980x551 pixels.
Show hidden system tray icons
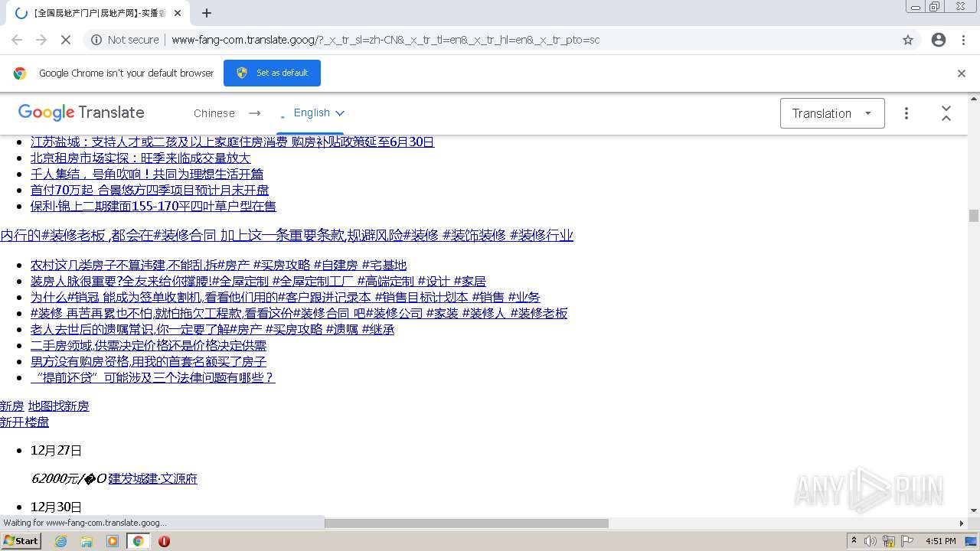(x=854, y=541)
